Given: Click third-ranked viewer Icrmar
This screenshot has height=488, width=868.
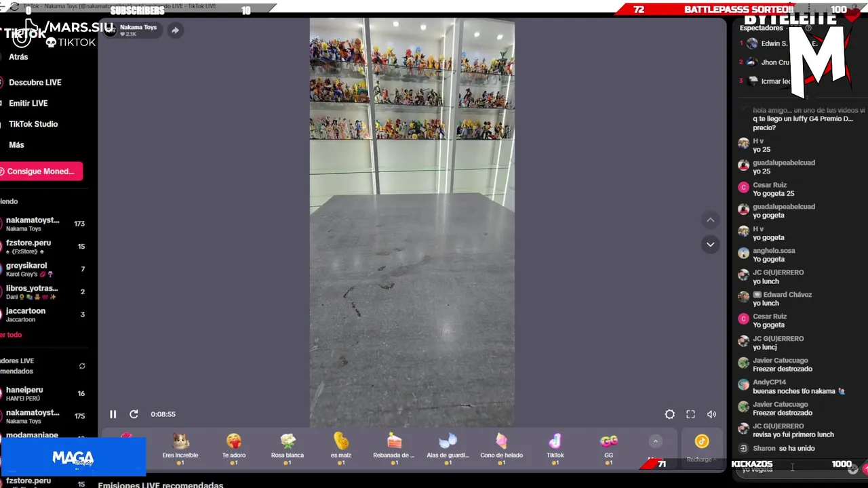Looking at the screenshot, I should point(776,81).
